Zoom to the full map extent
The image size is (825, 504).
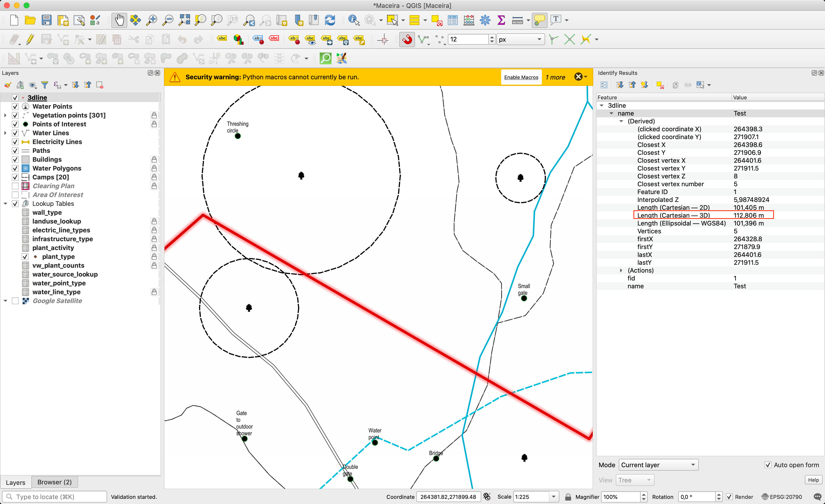tap(184, 20)
